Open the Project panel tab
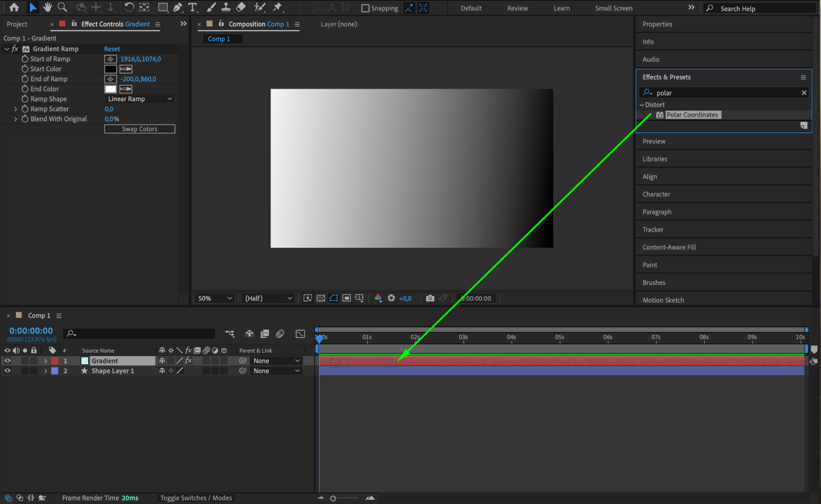Viewport: 821px width, 504px height. pos(17,24)
